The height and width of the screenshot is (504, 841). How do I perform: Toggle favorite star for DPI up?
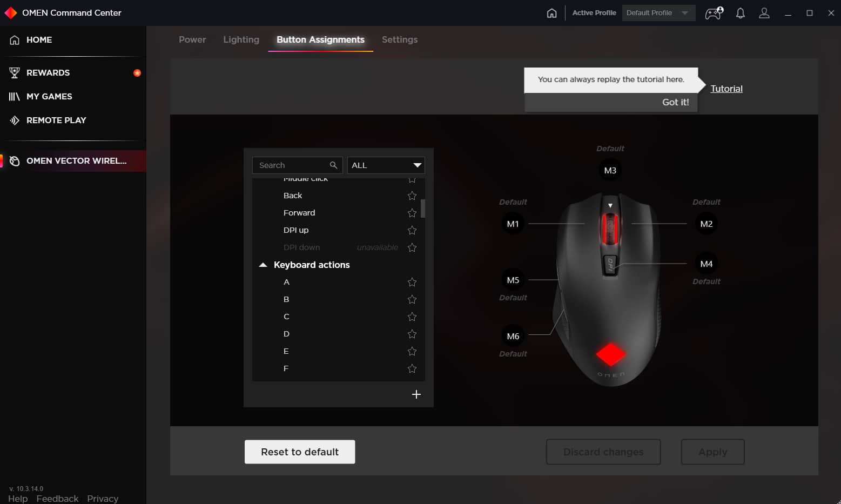(412, 230)
